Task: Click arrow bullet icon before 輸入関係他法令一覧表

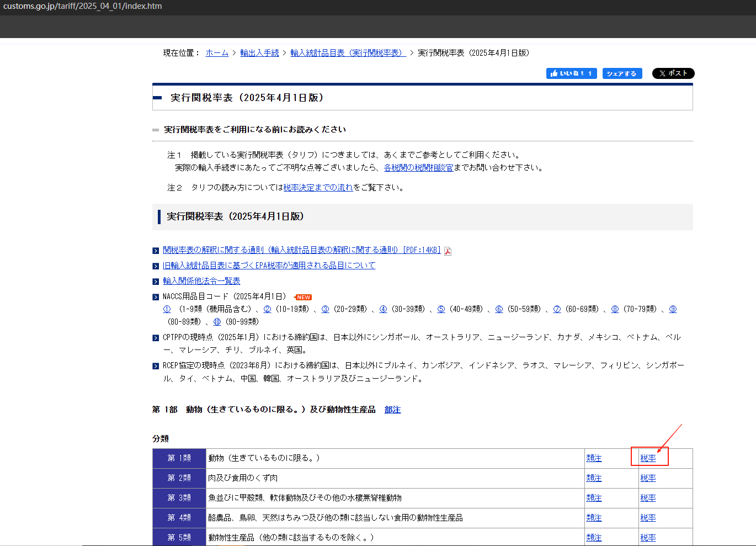Action: click(156, 282)
